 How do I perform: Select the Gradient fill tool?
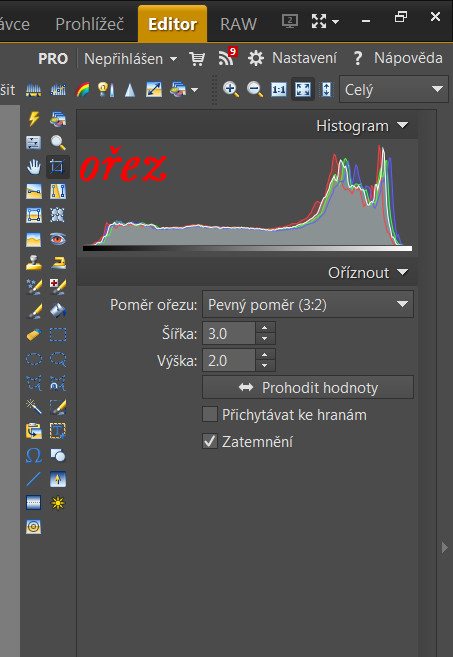pos(58,479)
